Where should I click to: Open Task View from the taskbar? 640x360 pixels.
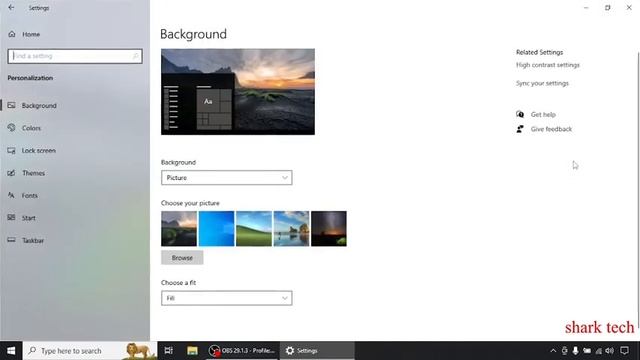pyautogui.click(x=169, y=351)
